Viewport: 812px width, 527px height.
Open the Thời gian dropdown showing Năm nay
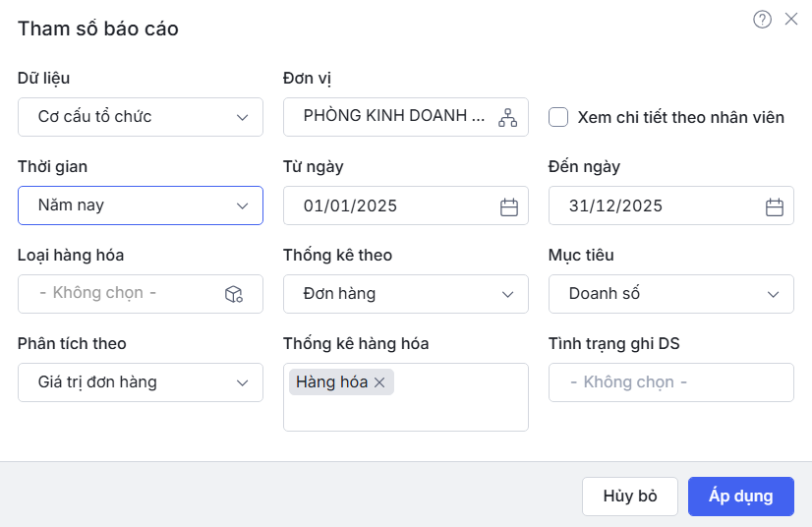pyautogui.click(x=141, y=205)
